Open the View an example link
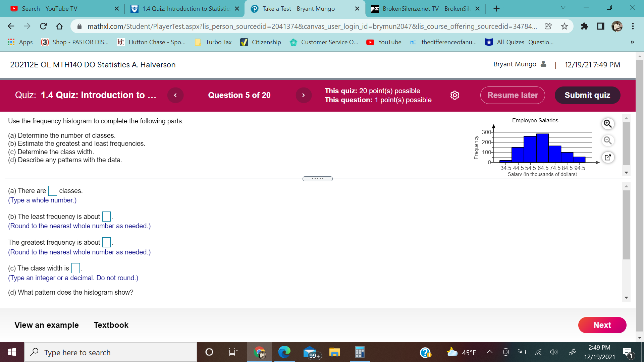This screenshot has width=644, height=362. [x=47, y=325]
